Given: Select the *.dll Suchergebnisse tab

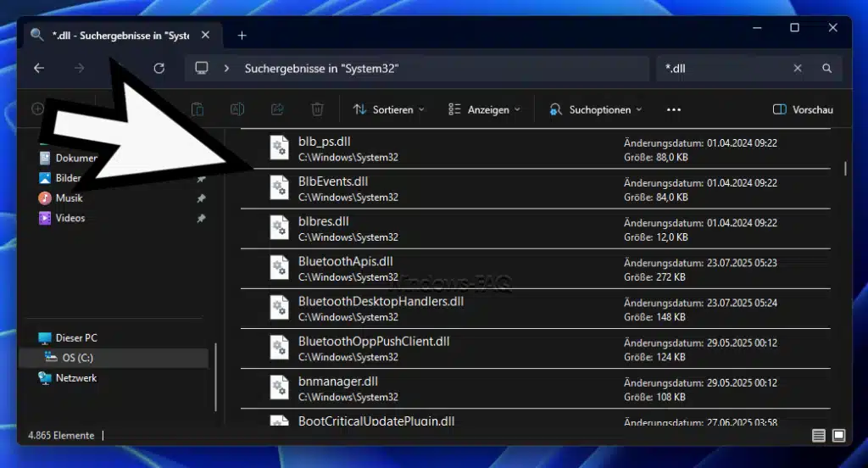Looking at the screenshot, I should (120, 36).
